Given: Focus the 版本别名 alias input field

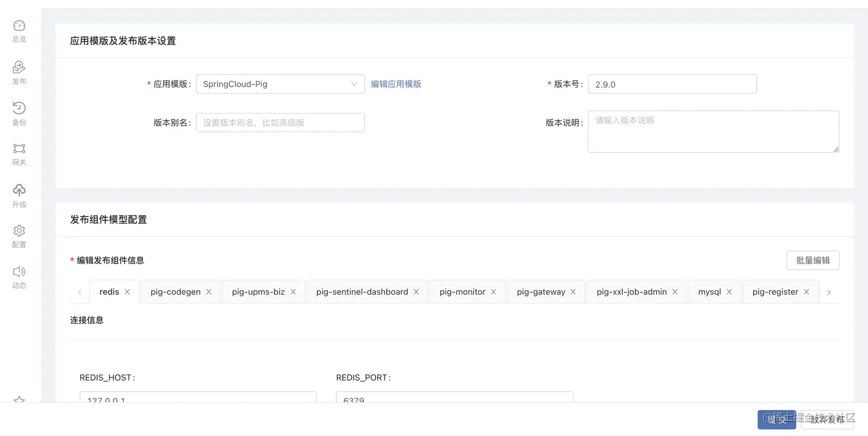Looking at the screenshot, I should point(280,122).
